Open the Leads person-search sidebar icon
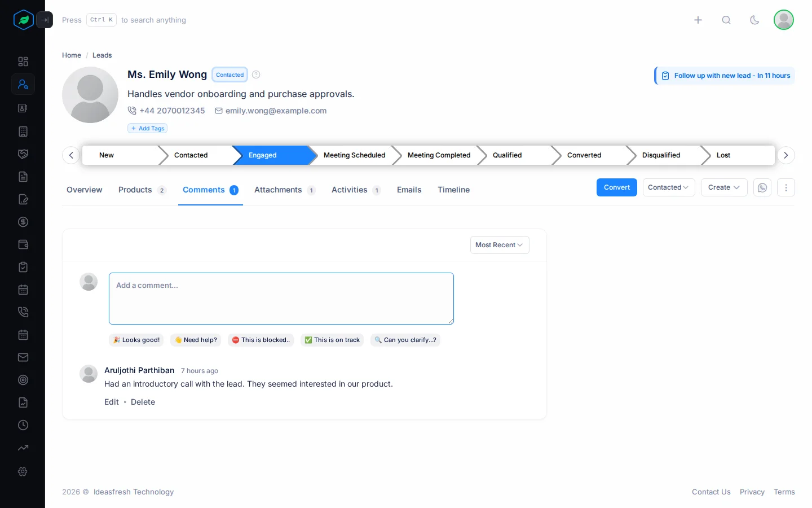Screen dimensions: 812x508 pos(23,84)
